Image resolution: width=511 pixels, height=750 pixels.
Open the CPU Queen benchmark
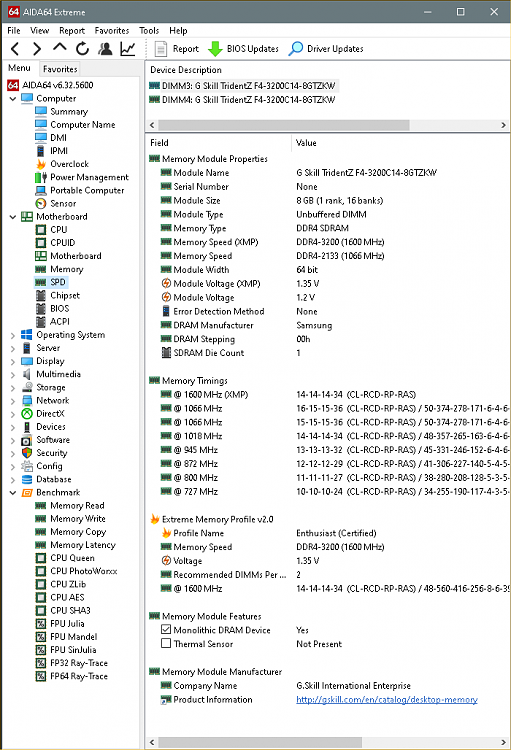pos(65,558)
